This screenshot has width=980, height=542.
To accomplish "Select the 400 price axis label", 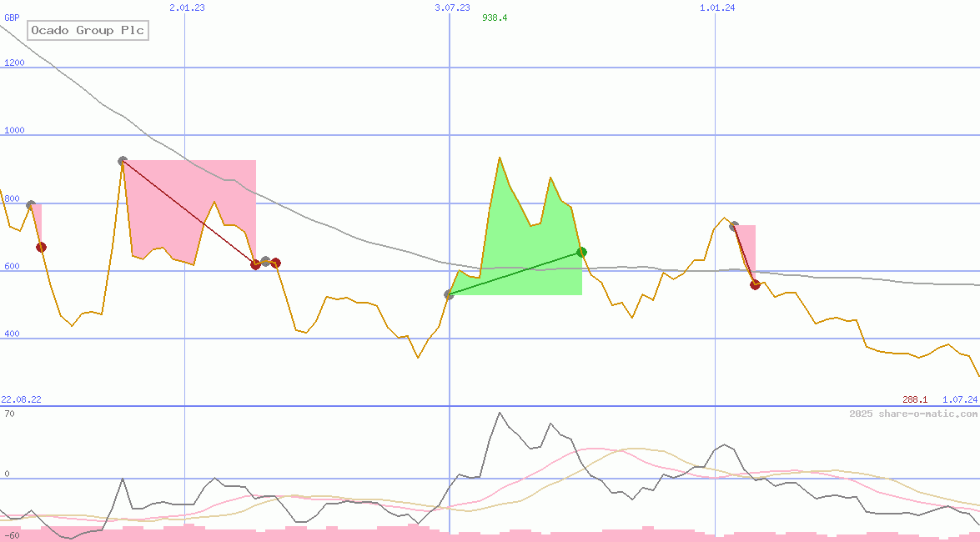I will click(x=12, y=334).
